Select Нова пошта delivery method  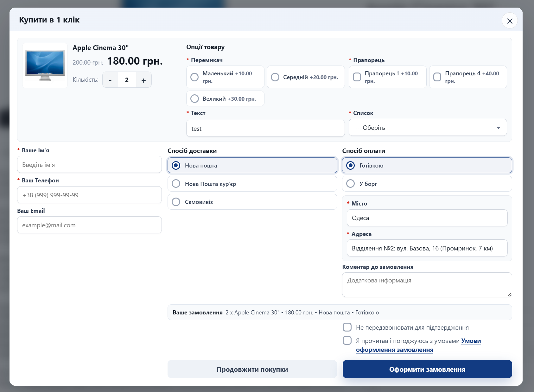(252, 165)
